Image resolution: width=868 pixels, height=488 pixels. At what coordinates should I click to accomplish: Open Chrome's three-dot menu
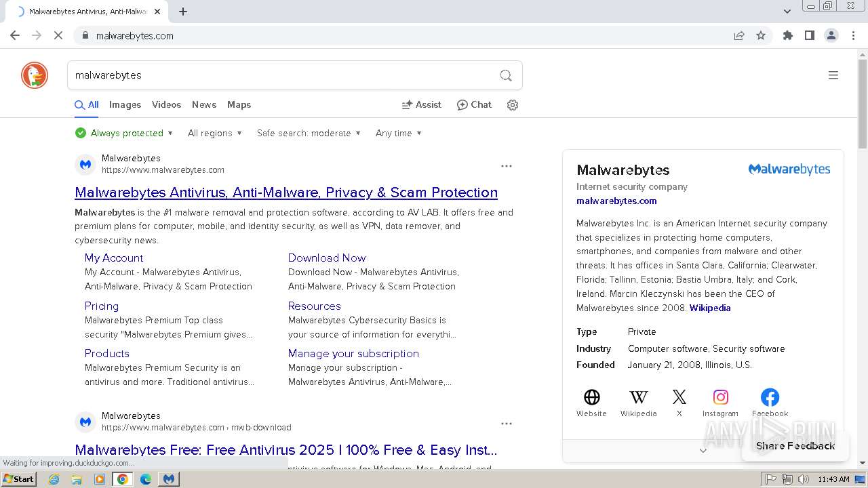pos(854,35)
